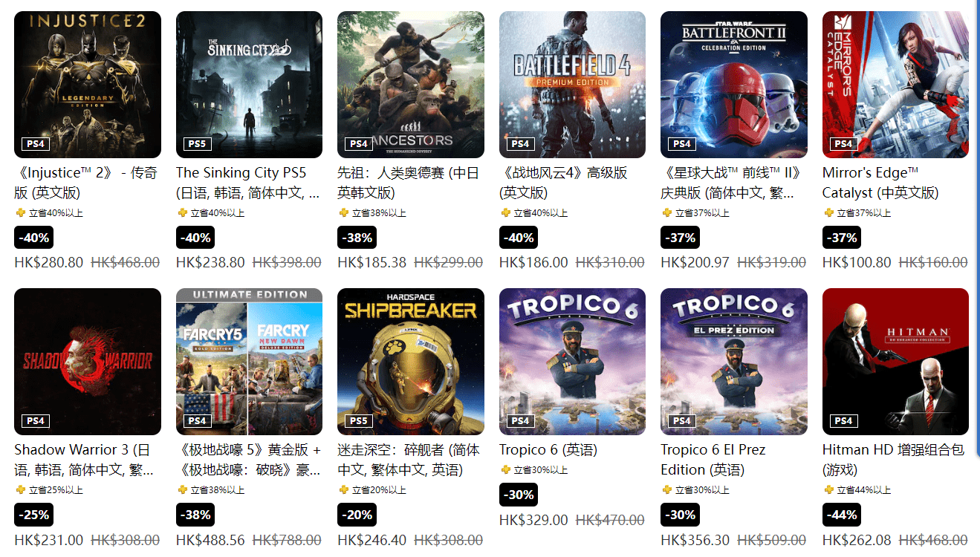Image resolution: width=980 pixels, height=557 pixels.
Task: Click the PS4 badge on Tropico 6 El Prez cover
Action: click(681, 421)
